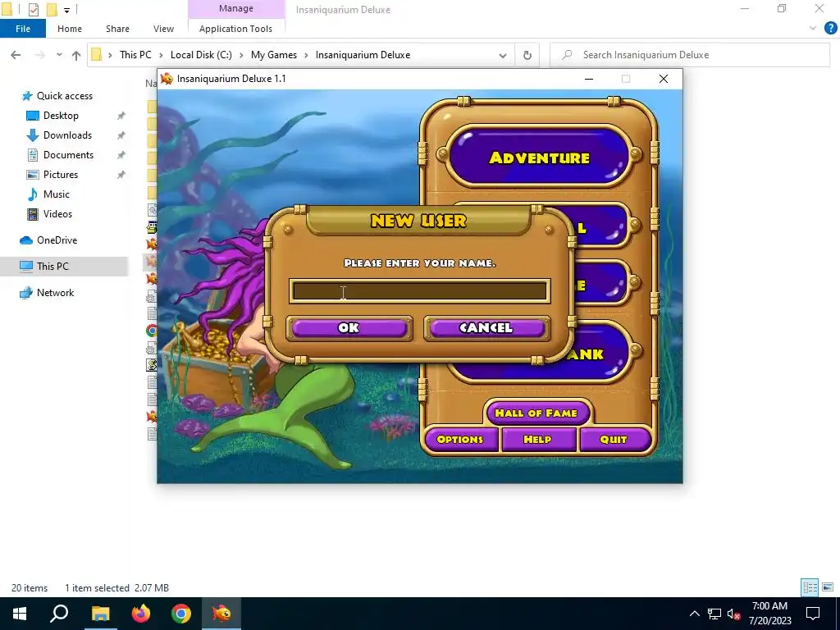Open the Hall of Fame

click(536, 413)
